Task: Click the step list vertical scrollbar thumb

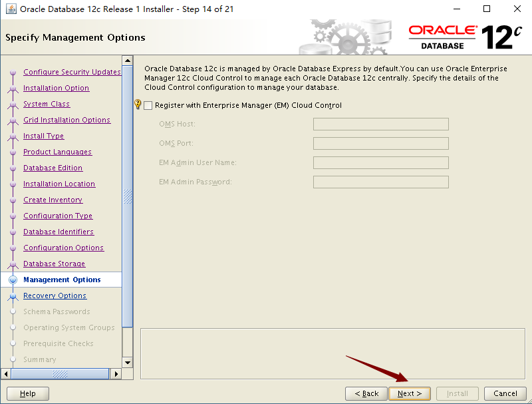Action: point(128,196)
